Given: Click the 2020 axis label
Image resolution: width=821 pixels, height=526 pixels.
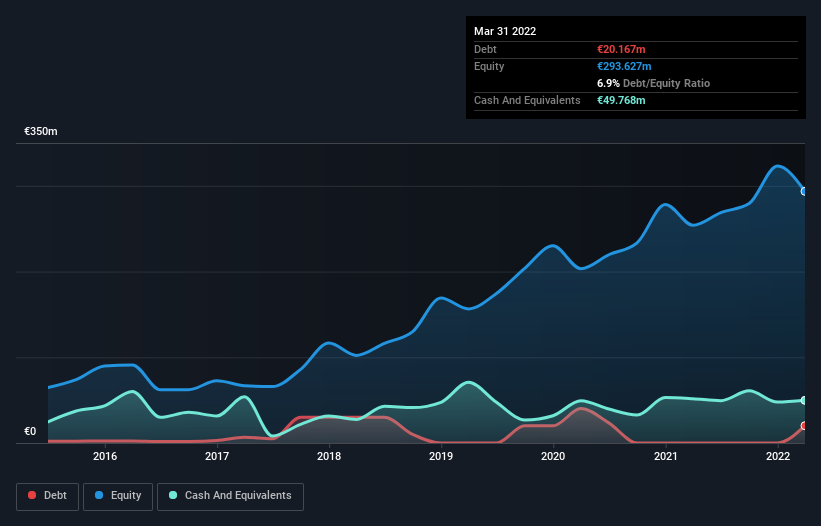Looking at the screenshot, I should [553, 456].
